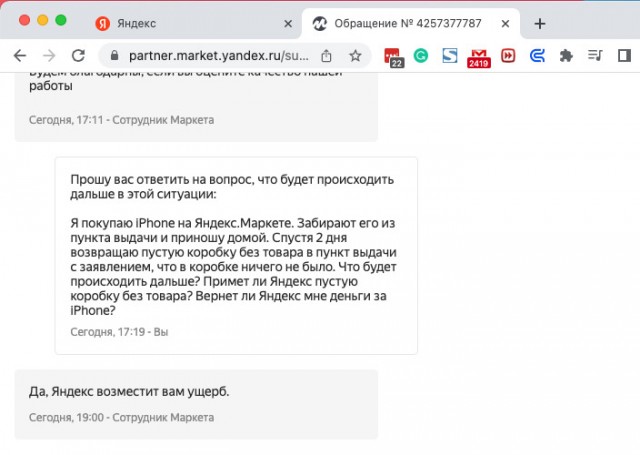Click the red calendar extension with 22 badge
Viewport: 640px width, 455px height.
(393, 57)
